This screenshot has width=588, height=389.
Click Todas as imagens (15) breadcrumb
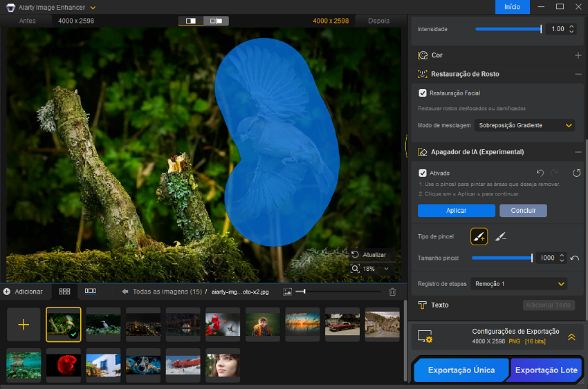[x=167, y=292]
